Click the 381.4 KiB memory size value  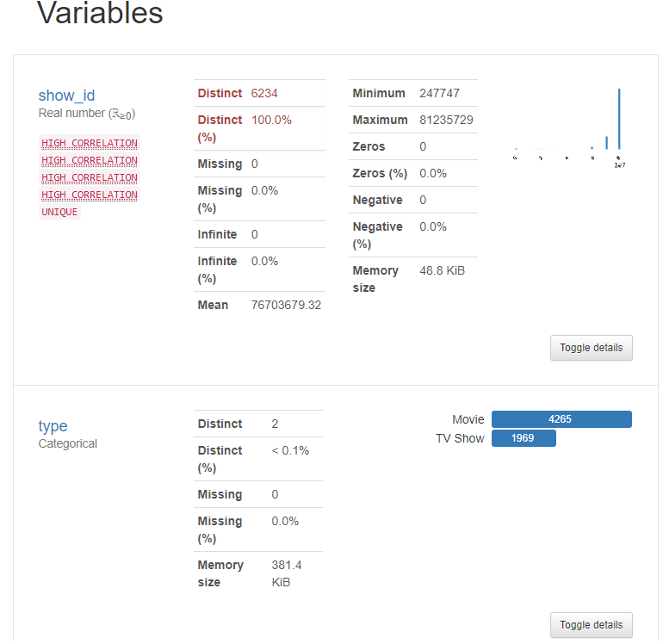pos(287,573)
